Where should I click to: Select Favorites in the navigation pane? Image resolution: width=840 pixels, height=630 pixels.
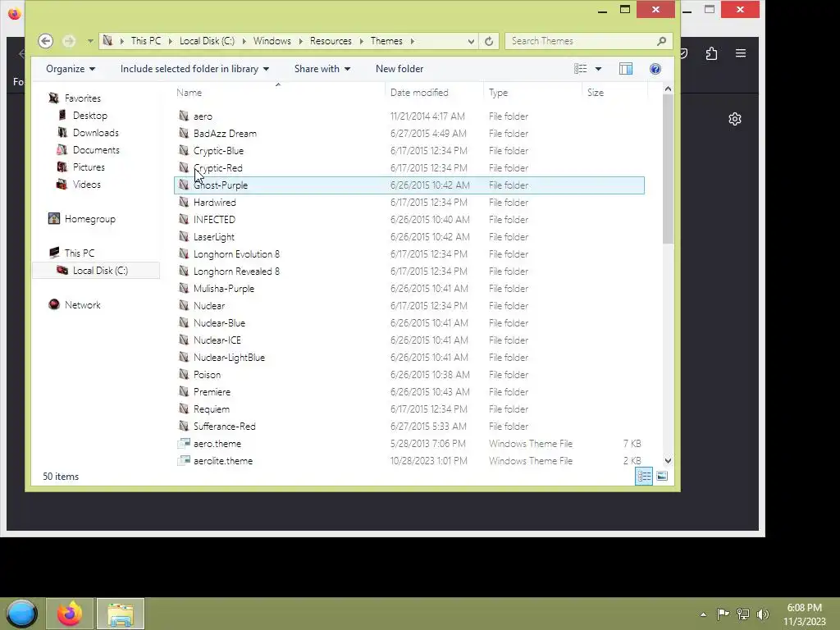pos(83,98)
